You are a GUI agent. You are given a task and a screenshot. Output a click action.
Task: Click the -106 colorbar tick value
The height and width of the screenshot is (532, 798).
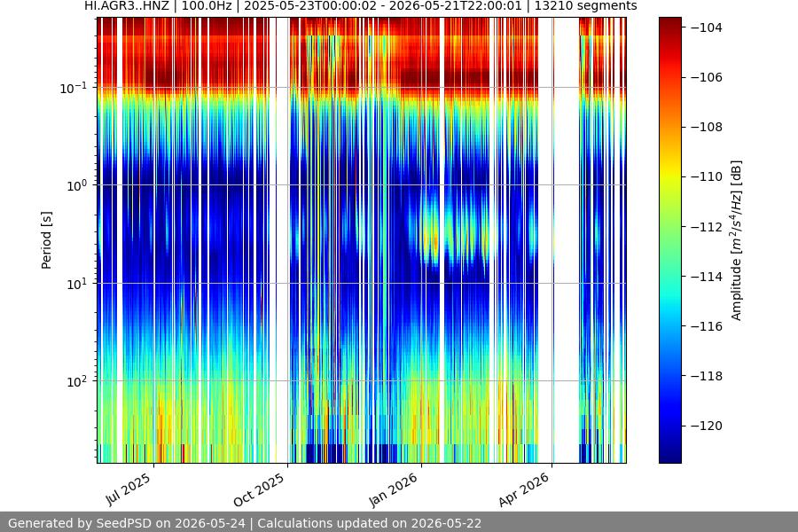pos(707,77)
